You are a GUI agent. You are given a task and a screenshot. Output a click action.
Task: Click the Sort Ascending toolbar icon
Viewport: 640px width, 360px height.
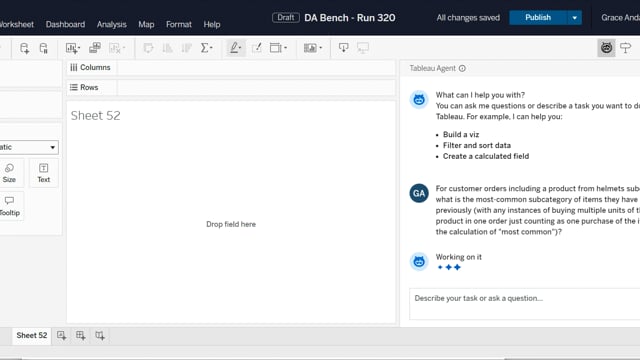coord(167,48)
